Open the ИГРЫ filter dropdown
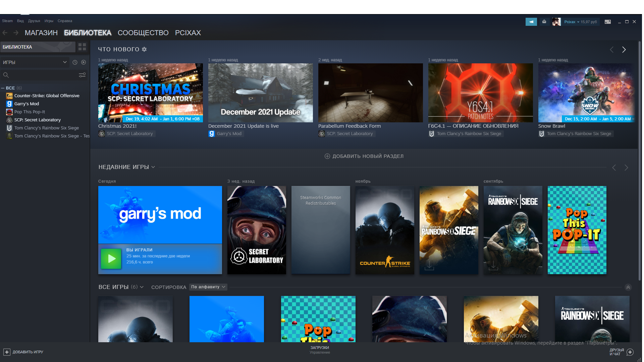The image size is (644, 362). coord(35,62)
